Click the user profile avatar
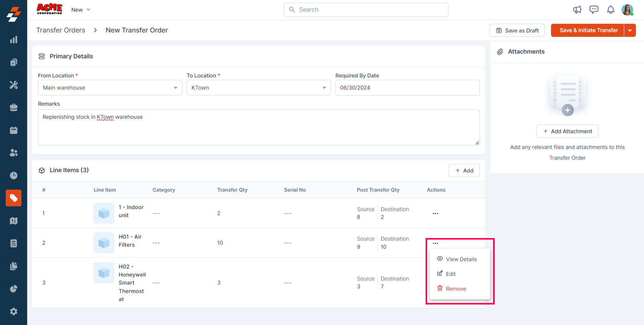The image size is (644, 325). pyautogui.click(x=627, y=10)
